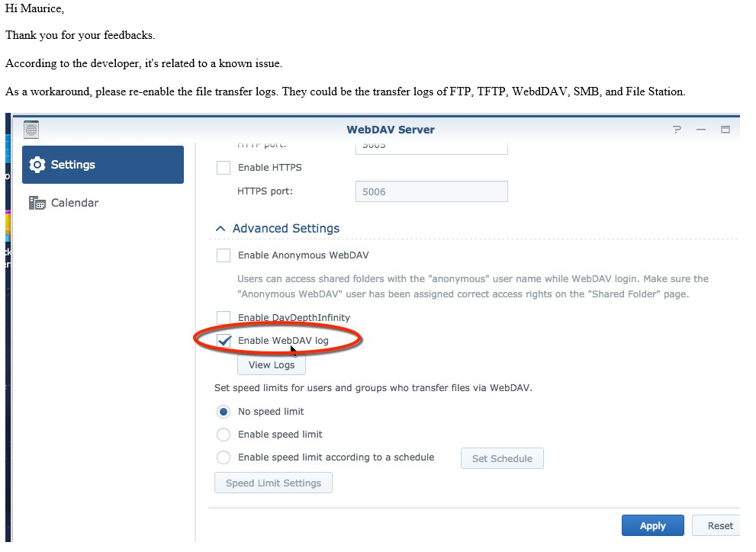Toggle the Enable DavDepthInfinity checkbox
Viewport: 756px width, 552px height.
[224, 317]
